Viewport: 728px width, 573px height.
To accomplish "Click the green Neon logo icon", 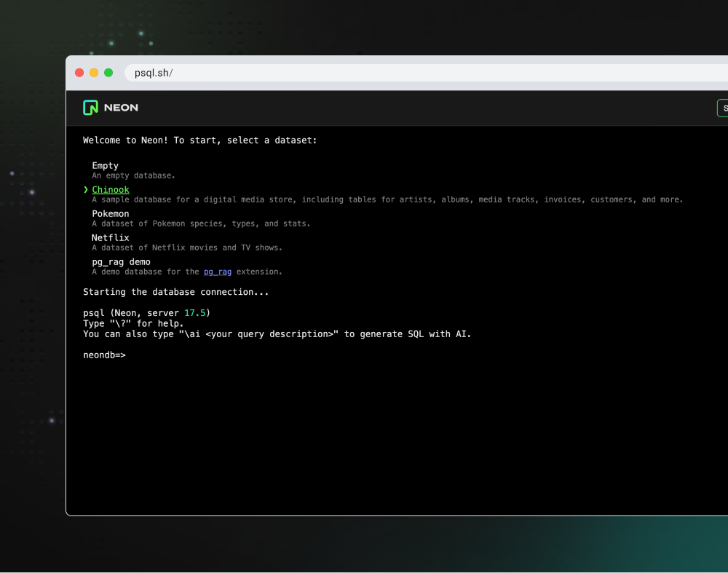I will coord(90,108).
